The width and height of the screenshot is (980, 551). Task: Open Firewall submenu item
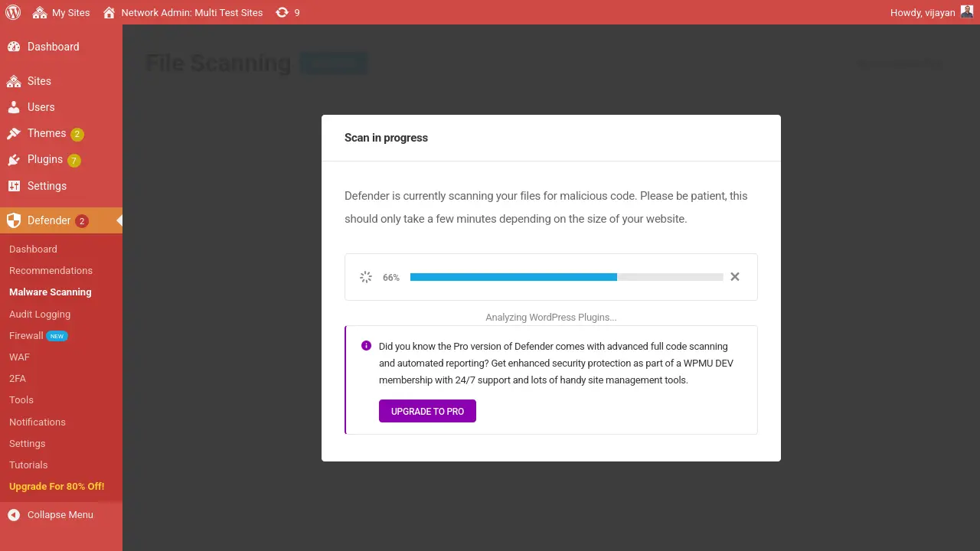pos(26,335)
